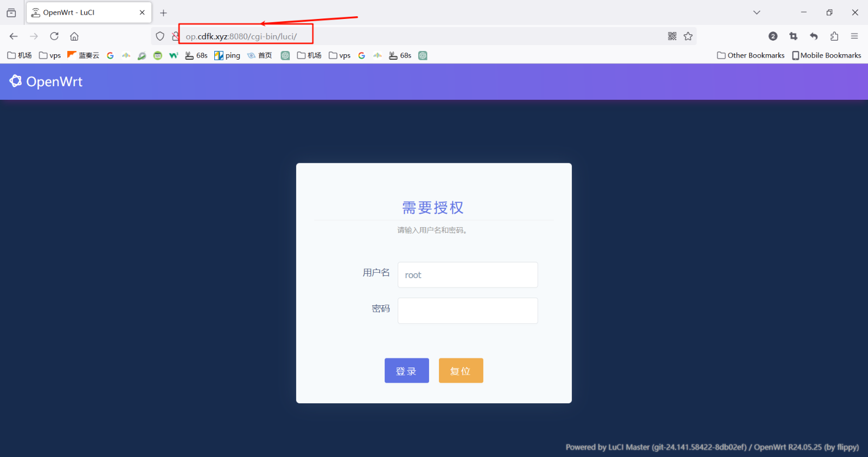Open the 蓝奏云 bookmark
The width and height of the screenshot is (868, 457).
pyautogui.click(x=84, y=55)
